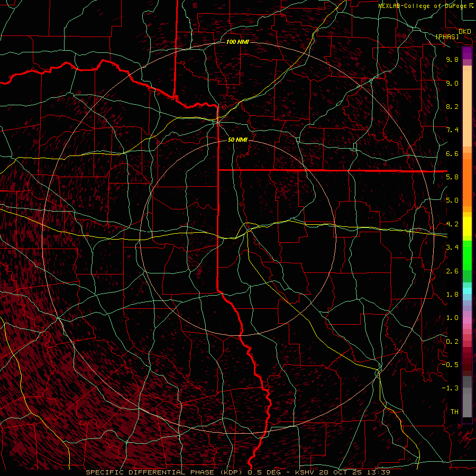Click the 0.2 legend value
This screenshot has height=476, width=476.
(x=452, y=342)
